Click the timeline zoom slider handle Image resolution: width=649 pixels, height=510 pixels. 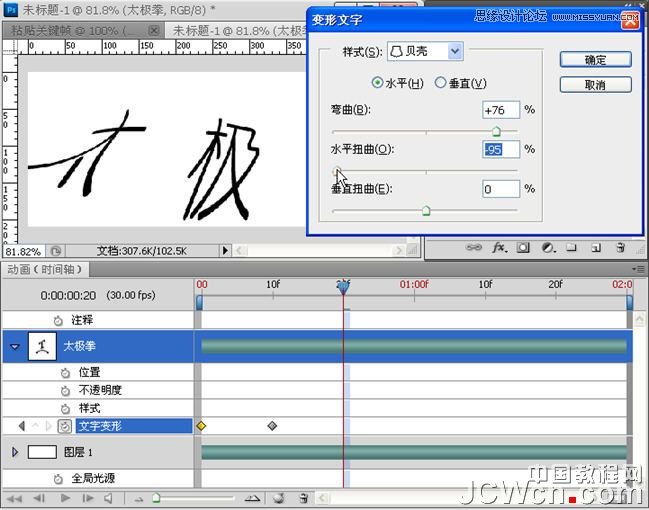tap(156, 498)
